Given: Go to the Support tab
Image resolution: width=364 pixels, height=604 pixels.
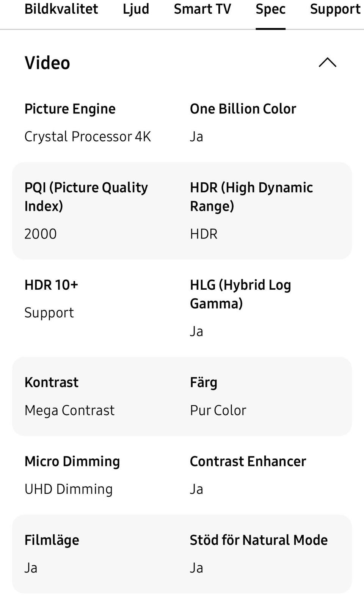Looking at the screenshot, I should tap(335, 9).
